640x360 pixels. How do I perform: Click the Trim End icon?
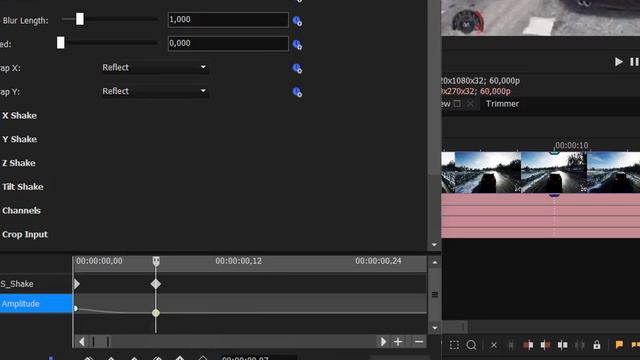(x=545, y=345)
